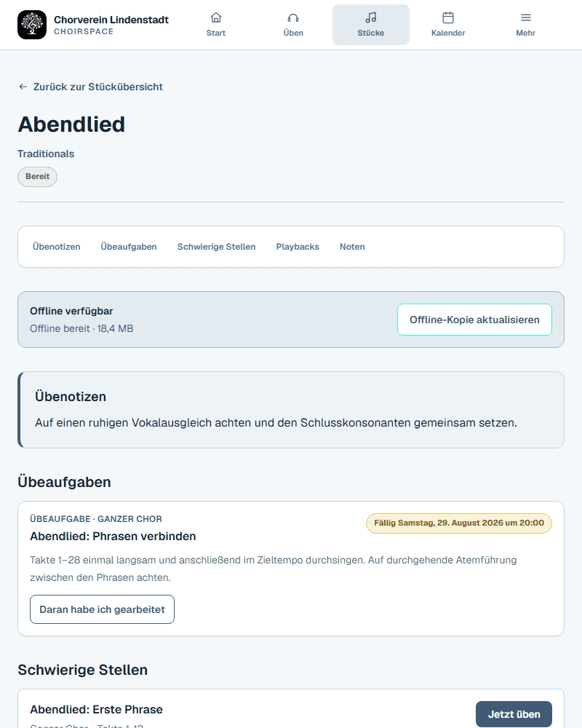The width and height of the screenshot is (582, 728).
Task: Click the Chorverein Lindenstadt title text
Action: coord(111,20)
